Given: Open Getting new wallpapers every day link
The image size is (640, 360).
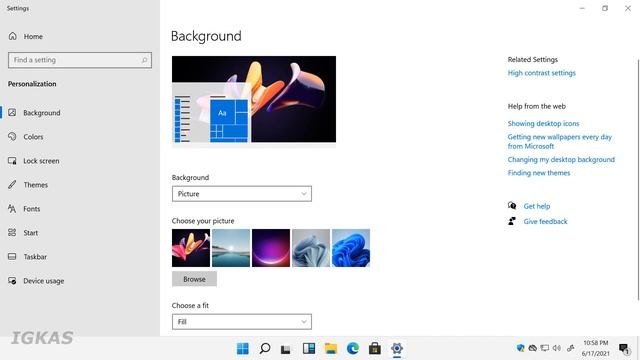Looking at the screenshot, I should coord(560,141).
